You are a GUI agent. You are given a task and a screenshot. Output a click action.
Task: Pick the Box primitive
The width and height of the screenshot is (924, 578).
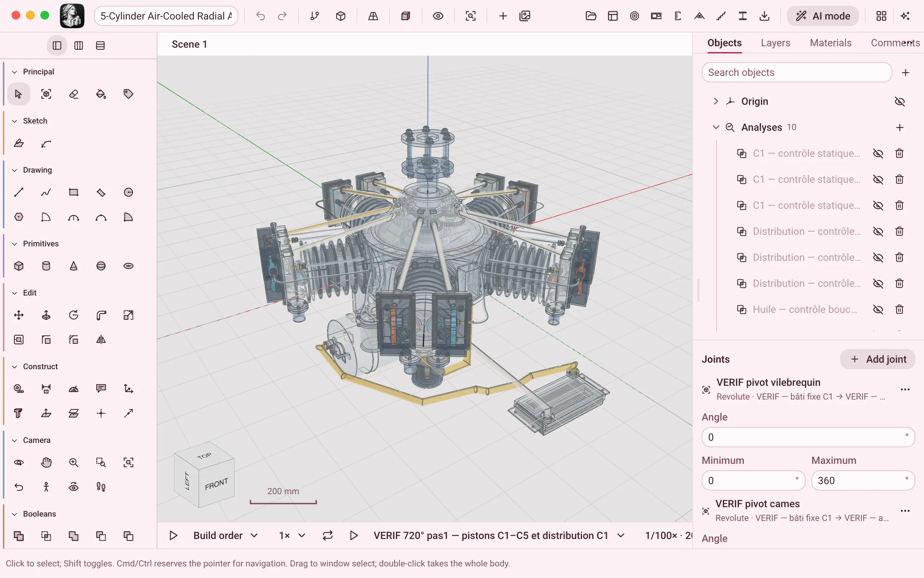click(x=18, y=266)
